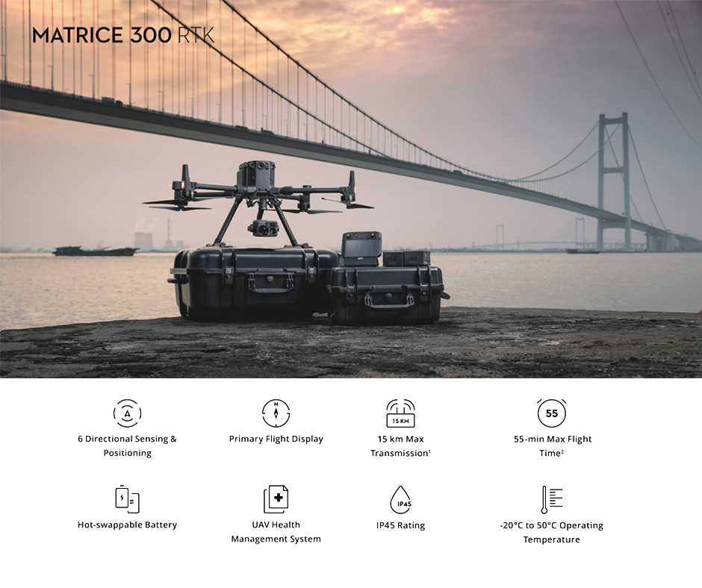Open the IP45 Rating label
The height and width of the screenshot is (588, 702).
pos(401,525)
